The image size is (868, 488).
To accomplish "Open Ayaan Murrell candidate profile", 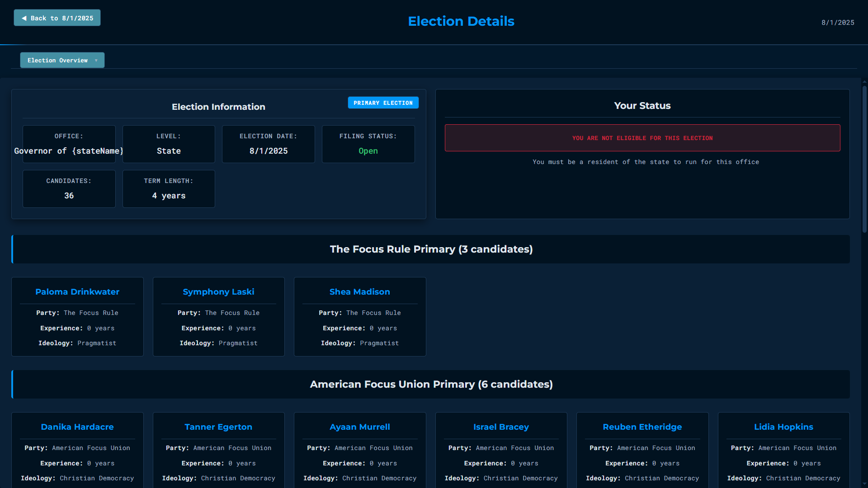I will click(359, 427).
